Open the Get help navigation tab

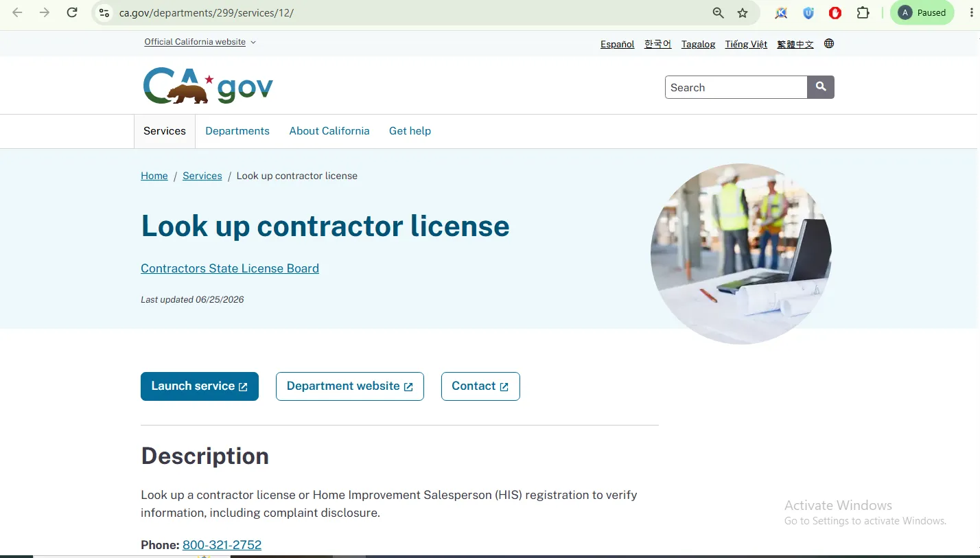(410, 131)
